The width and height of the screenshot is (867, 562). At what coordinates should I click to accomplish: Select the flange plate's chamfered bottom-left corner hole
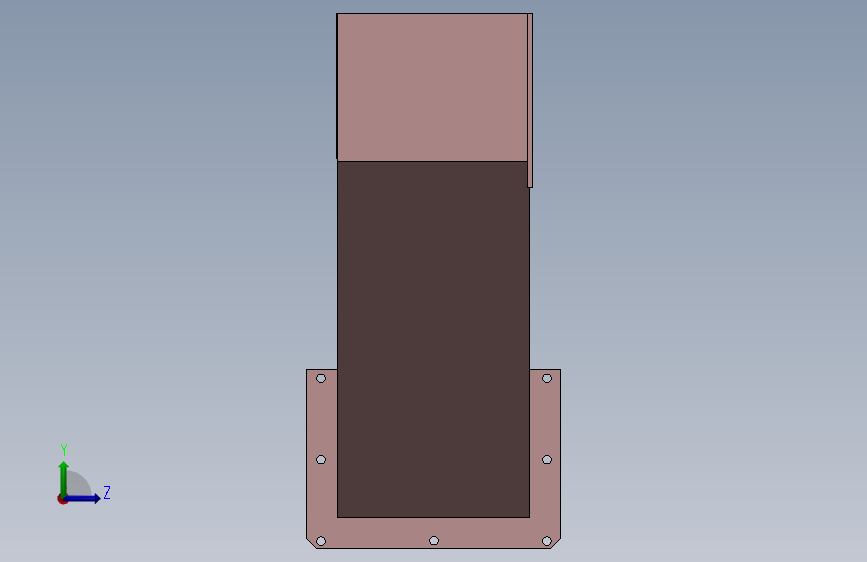[321, 541]
